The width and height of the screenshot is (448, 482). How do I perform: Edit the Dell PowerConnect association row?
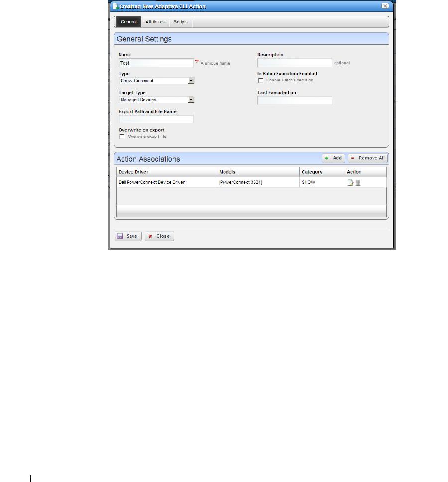[350, 183]
